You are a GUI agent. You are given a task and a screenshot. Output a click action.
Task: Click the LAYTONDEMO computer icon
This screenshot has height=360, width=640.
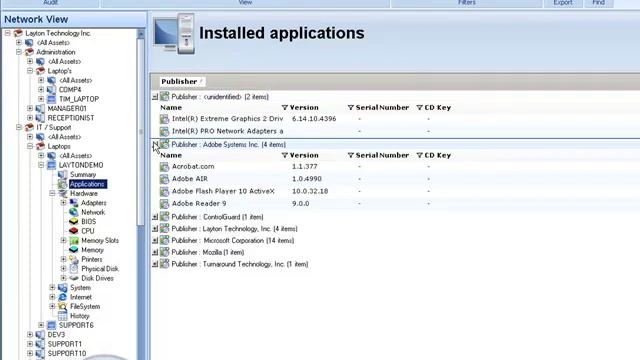(51, 165)
